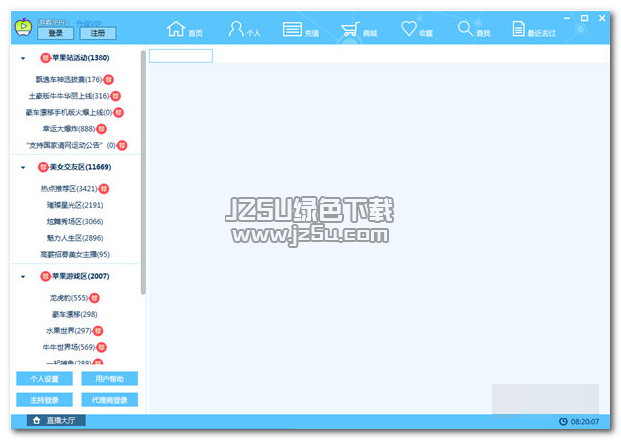Image resolution: width=621 pixels, height=440 pixels.
Task: Open the 牛牛世界场(569) game room text
Action: 69,347
